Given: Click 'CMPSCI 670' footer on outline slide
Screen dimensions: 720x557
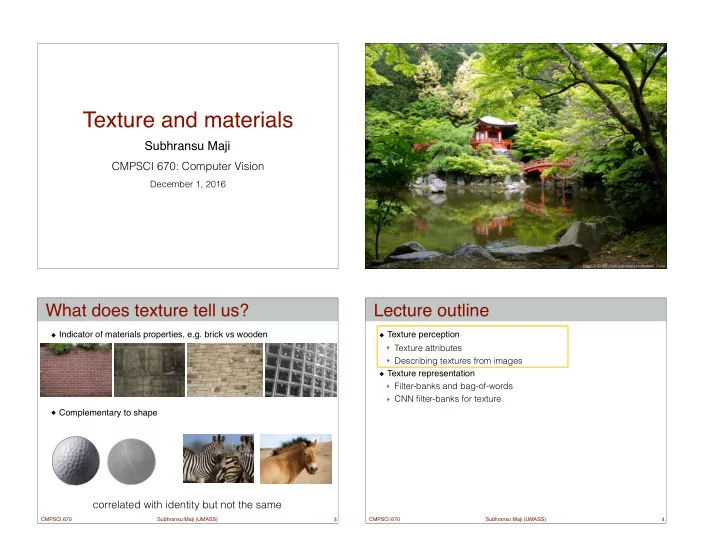Looking at the screenshot, I should (x=384, y=519).
